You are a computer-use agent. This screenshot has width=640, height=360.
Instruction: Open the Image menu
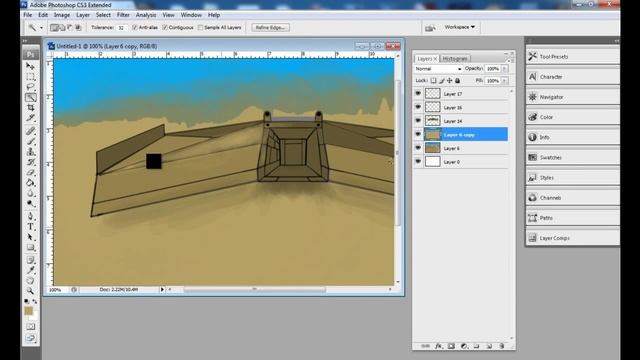tap(62, 15)
